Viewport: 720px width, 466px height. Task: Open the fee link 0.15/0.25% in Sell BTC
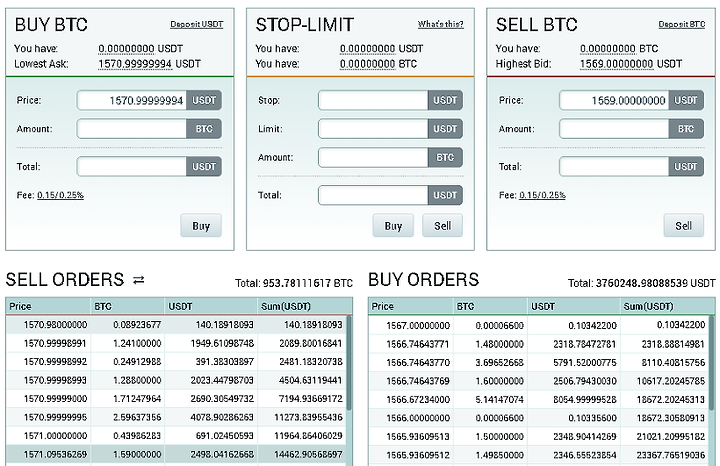(x=542, y=195)
